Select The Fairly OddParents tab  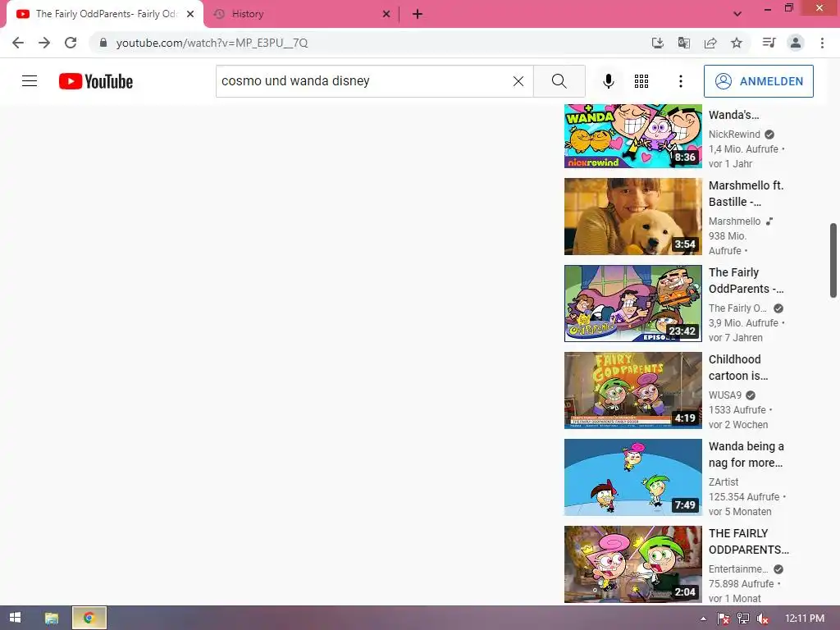coord(105,14)
